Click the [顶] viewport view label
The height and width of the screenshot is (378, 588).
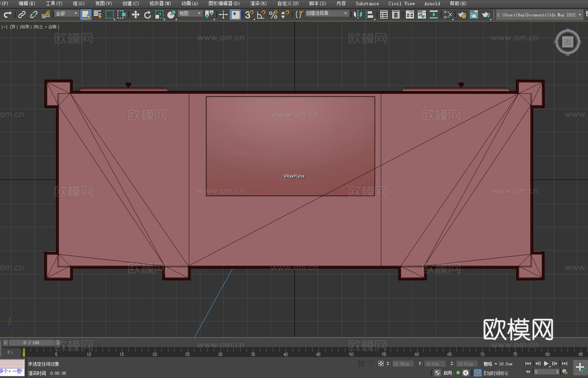(x=14, y=27)
